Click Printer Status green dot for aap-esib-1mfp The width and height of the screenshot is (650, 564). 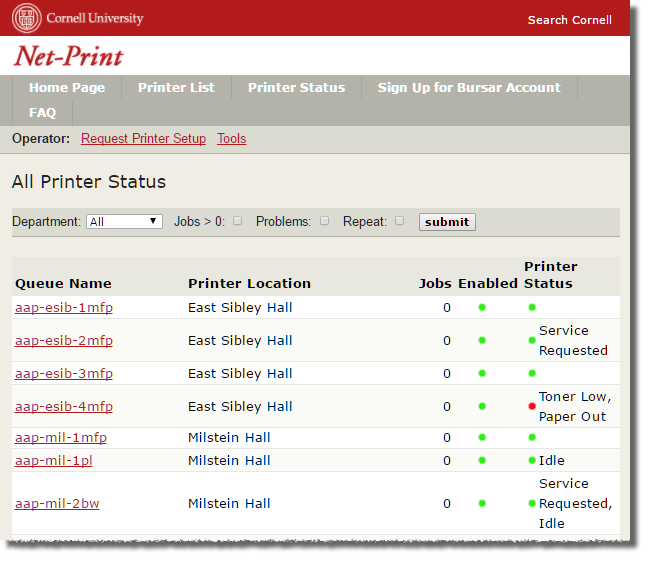532,307
